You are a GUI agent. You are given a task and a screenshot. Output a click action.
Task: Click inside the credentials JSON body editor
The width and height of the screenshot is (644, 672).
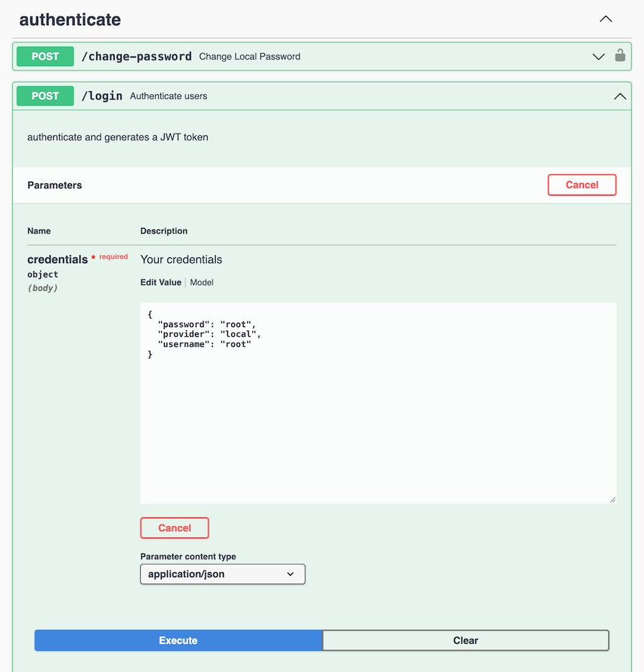click(x=378, y=403)
